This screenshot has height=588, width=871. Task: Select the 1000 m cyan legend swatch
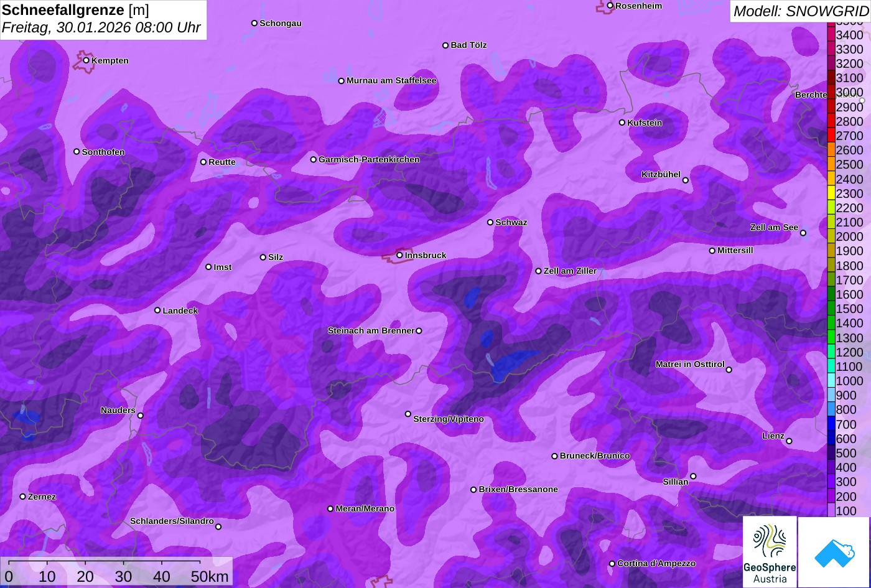point(831,381)
